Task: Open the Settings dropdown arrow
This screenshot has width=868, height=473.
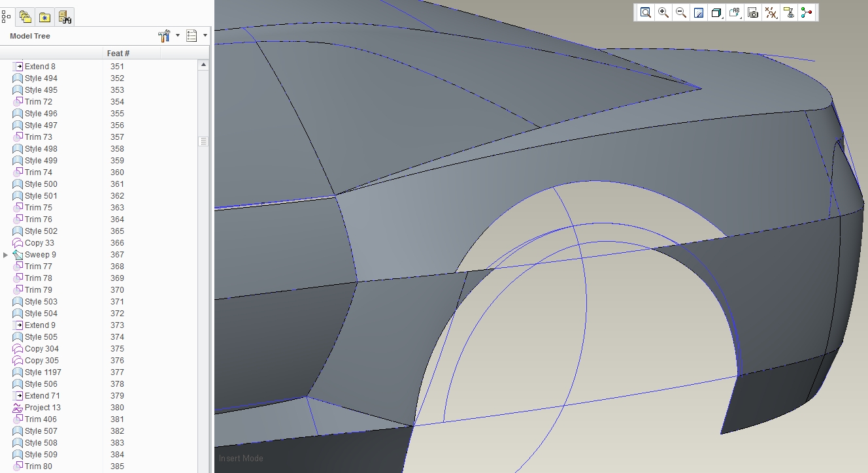Action: [x=178, y=36]
